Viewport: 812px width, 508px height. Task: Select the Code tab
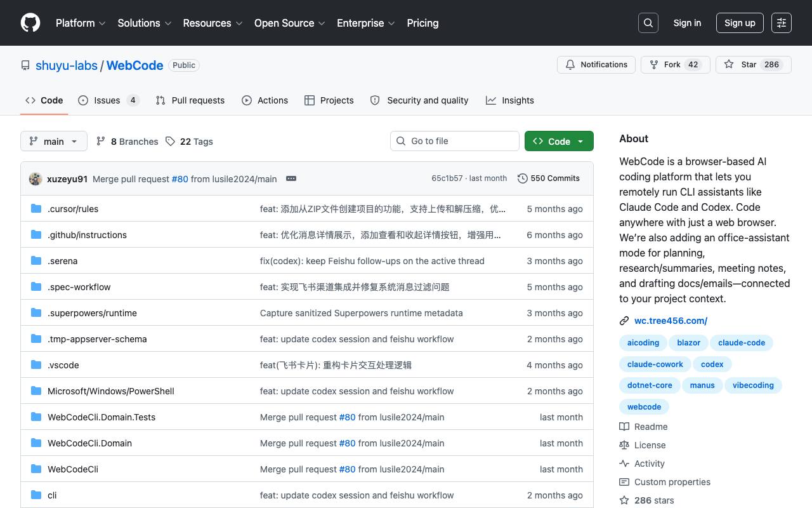[x=44, y=100]
